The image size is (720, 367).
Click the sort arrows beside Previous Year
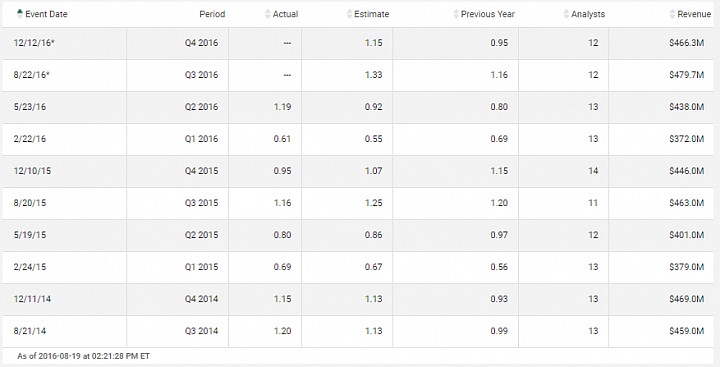coord(456,14)
